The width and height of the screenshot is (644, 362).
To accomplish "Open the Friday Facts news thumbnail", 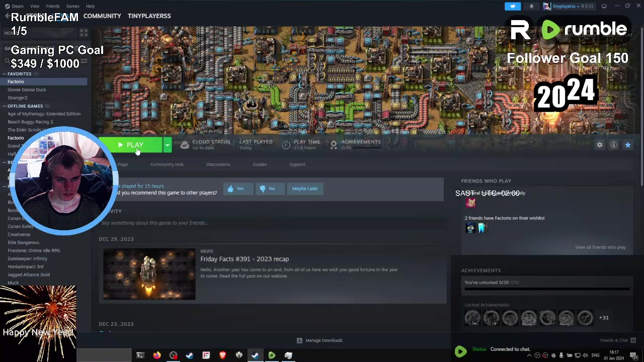I will 149,274.
